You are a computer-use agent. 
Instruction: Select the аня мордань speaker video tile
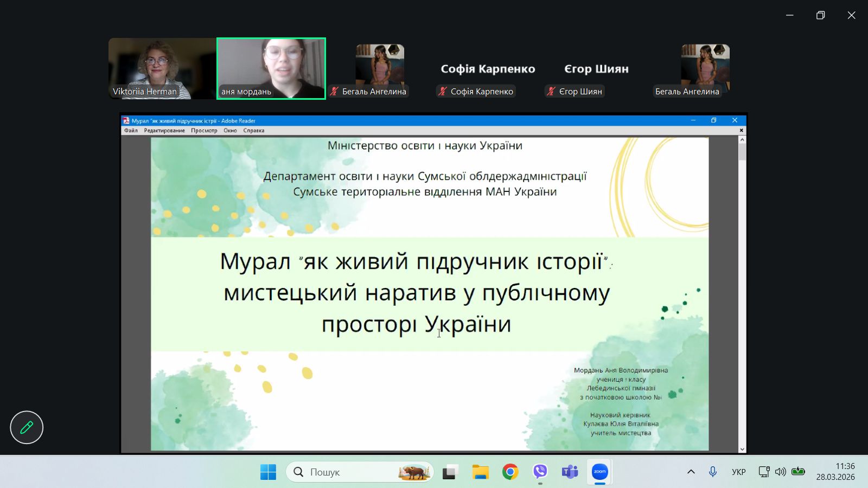pyautogui.click(x=271, y=68)
